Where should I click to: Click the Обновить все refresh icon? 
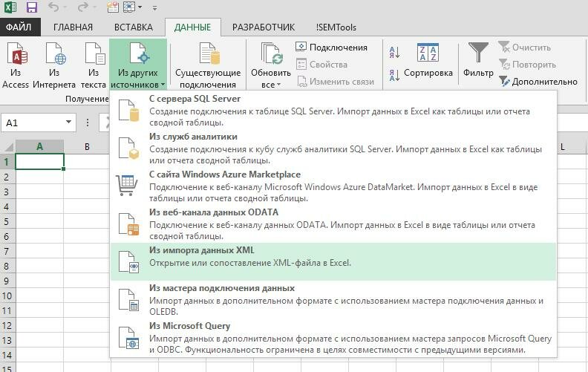[x=271, y=54]
